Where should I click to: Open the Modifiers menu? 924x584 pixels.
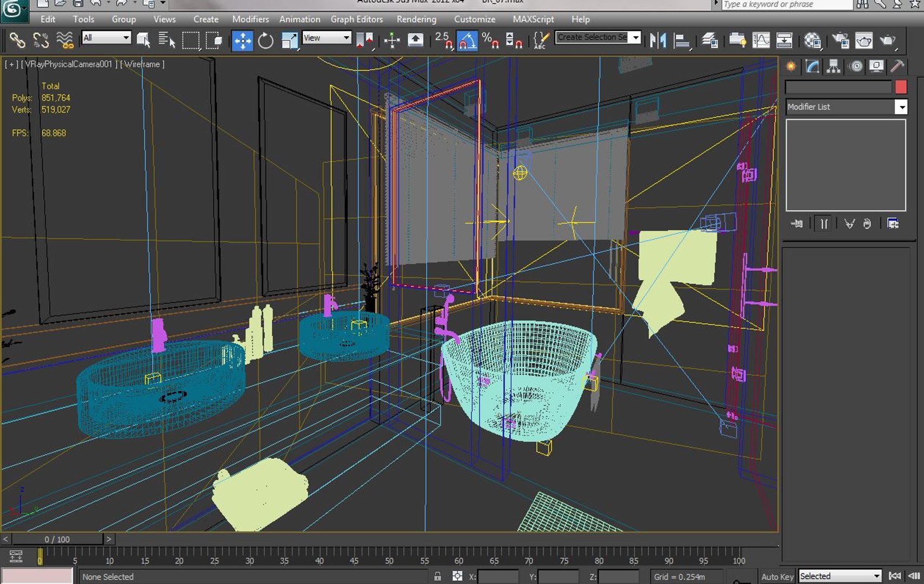(x=250, y=19)
